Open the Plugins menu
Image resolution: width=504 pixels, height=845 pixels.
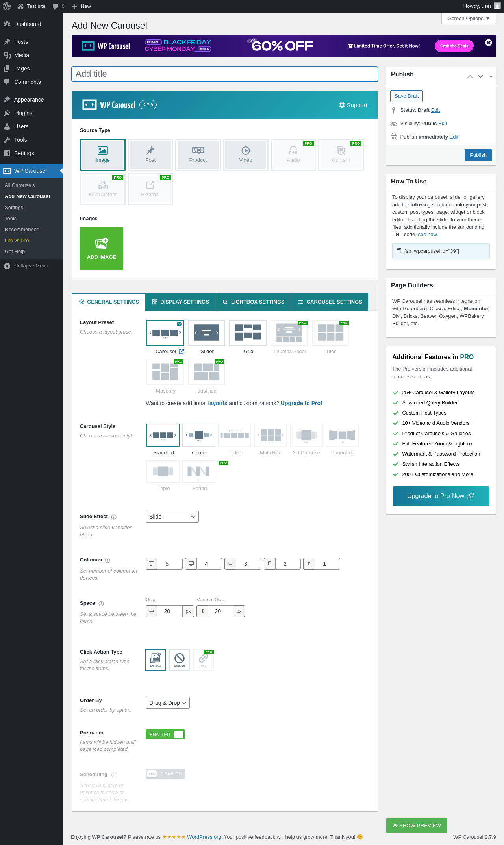[x=31, y=113]
